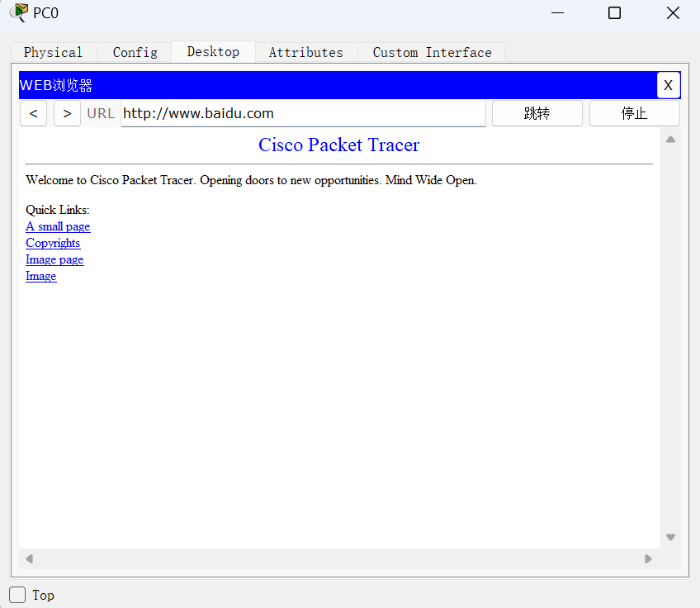Go back with the < browser button
The height and width of the screenshot is (608, 700).
click(34, 113)
